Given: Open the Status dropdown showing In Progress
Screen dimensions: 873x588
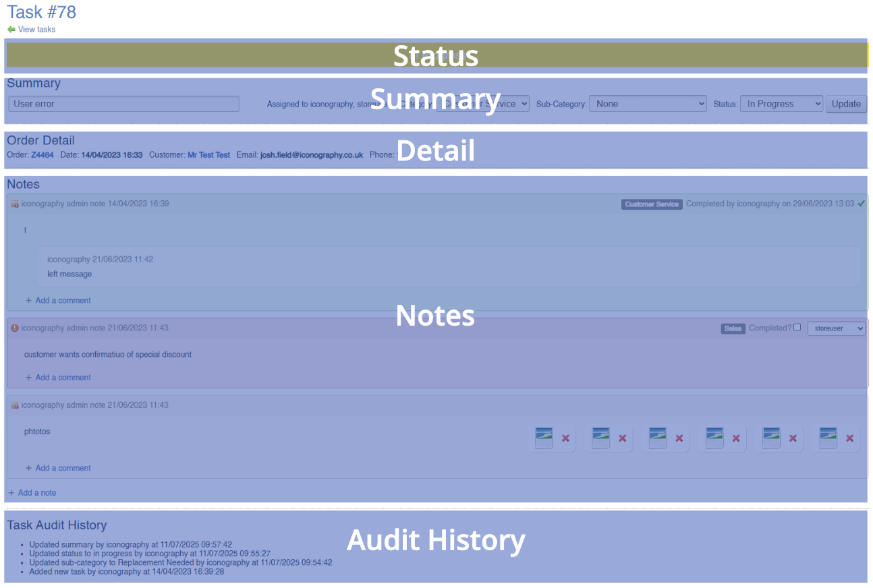Looking at the screenshot, I should pos(781,104).
